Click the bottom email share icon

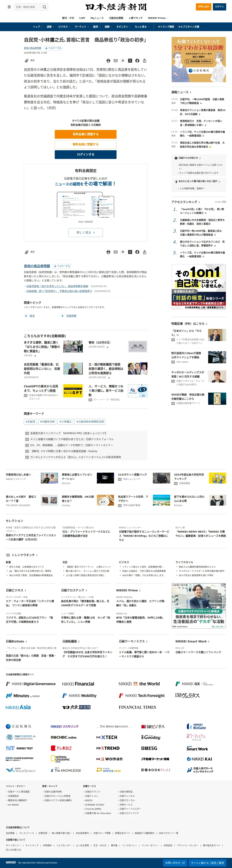click(116, 252)
